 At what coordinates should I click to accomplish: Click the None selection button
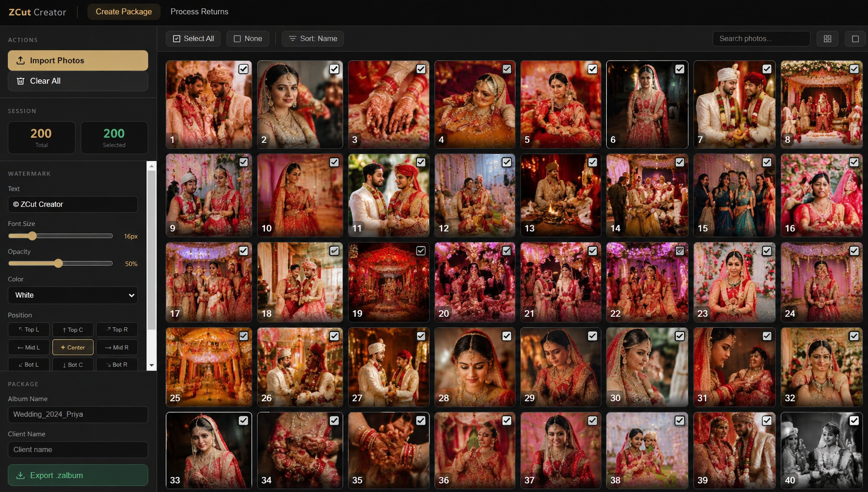pyautogui.click(x=248, y=39)
